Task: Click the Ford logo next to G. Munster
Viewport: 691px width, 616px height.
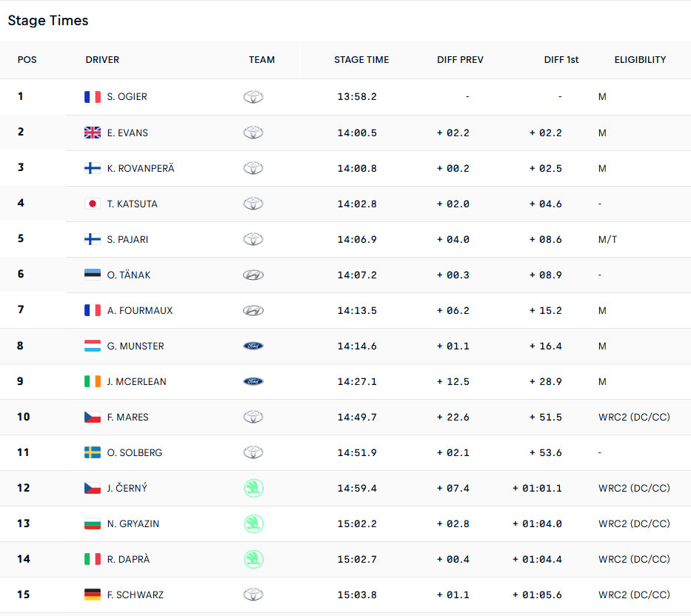Action: pos(253,346)
